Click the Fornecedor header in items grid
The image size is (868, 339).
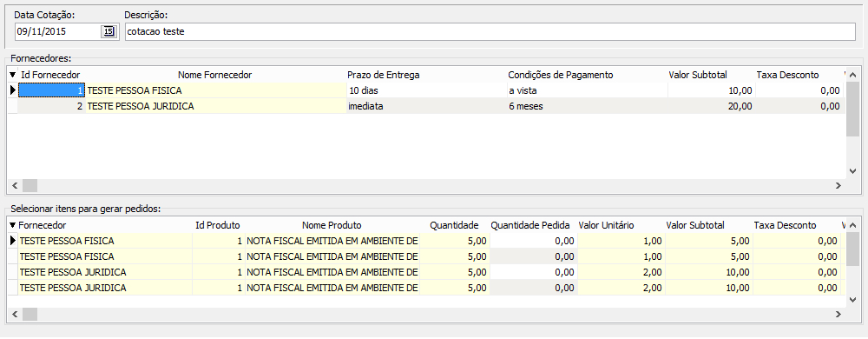point(42,225)
